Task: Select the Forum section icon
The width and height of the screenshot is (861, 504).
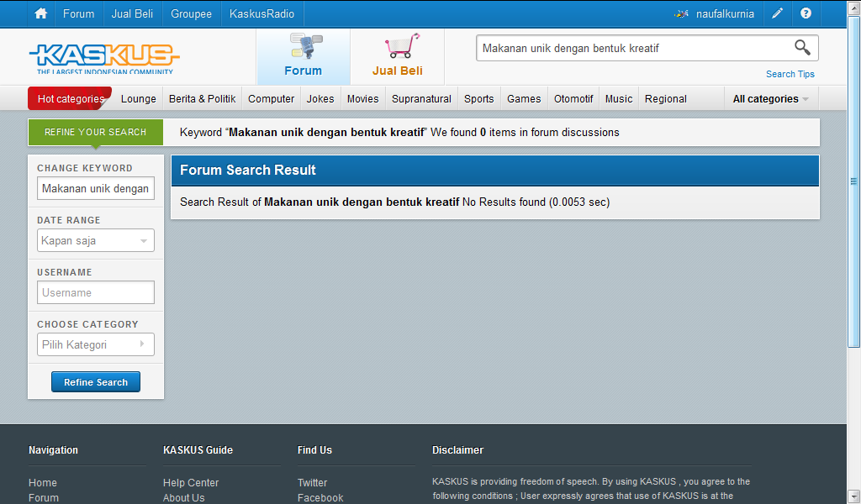Action: (x=304, y=56)
